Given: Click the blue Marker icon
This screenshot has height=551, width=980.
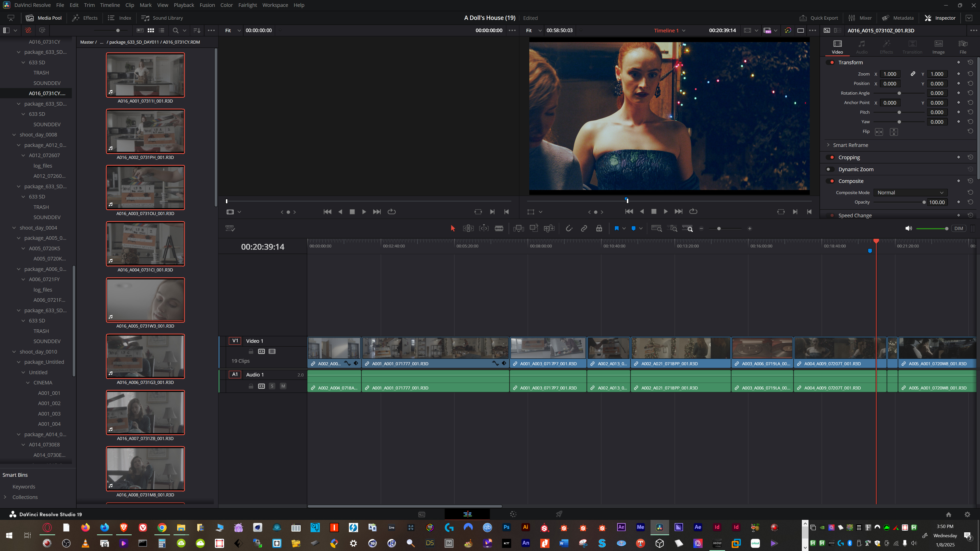Looking at the screenshot, I should 633,229.
